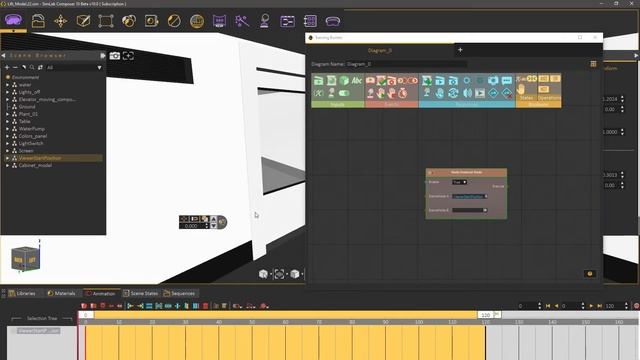Image resolution: width=640 pixels, height=360 pixels.
Task: Add the green toggle switch input node
Action: [344, 93]
